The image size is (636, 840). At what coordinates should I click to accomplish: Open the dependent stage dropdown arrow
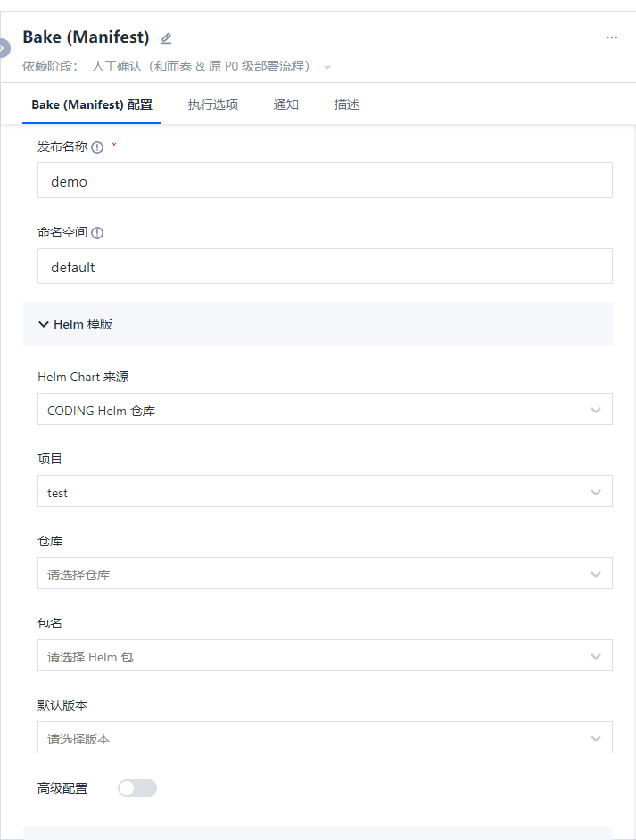pyautogui.click(x=327, y=68)
